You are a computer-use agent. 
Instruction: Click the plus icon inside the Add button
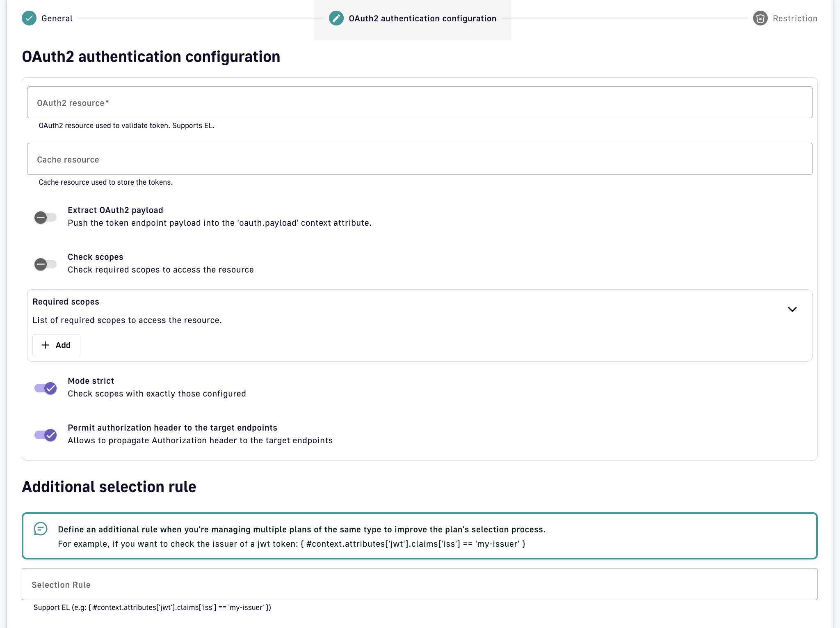click(x=46, y=345)
